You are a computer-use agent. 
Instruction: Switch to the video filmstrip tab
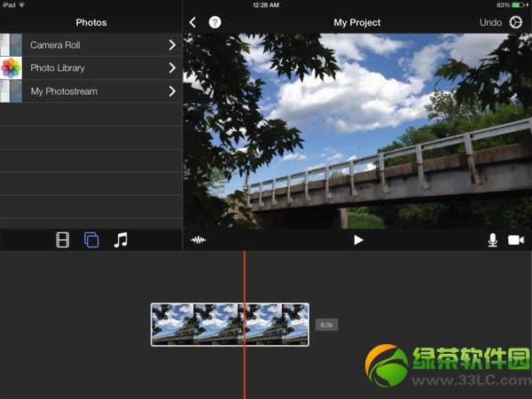click(63, 239)
